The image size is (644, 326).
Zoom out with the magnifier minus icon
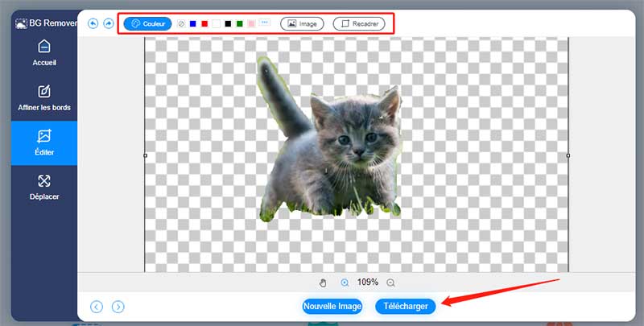391,283
